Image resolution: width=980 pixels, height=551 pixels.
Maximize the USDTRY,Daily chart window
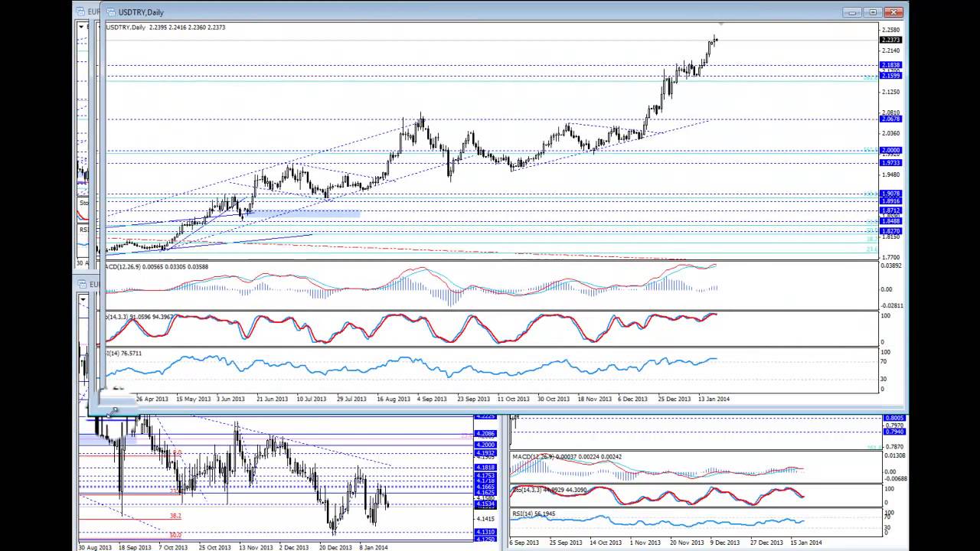pyautogui.click(x=874, y=12)
